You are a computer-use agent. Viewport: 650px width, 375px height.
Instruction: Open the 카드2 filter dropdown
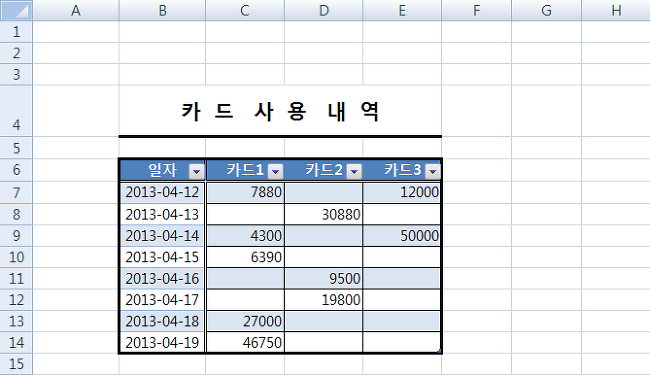pos(354,171)
